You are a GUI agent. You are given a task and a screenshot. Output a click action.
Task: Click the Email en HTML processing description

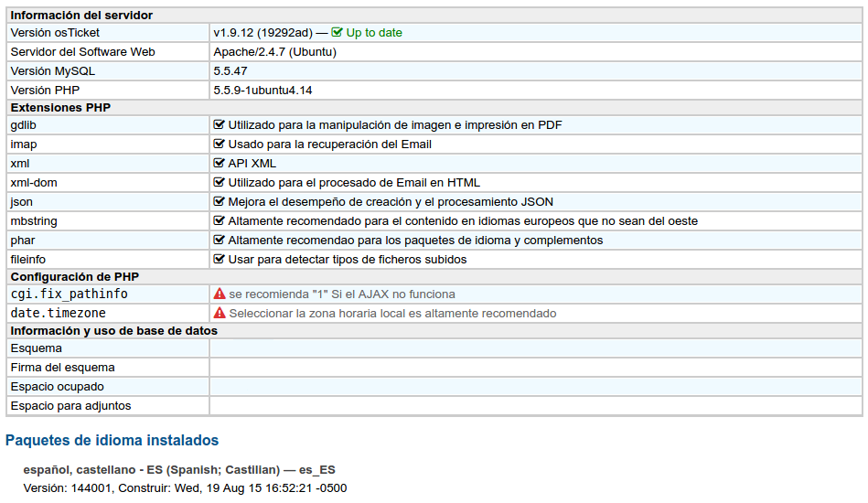point(354,183)
